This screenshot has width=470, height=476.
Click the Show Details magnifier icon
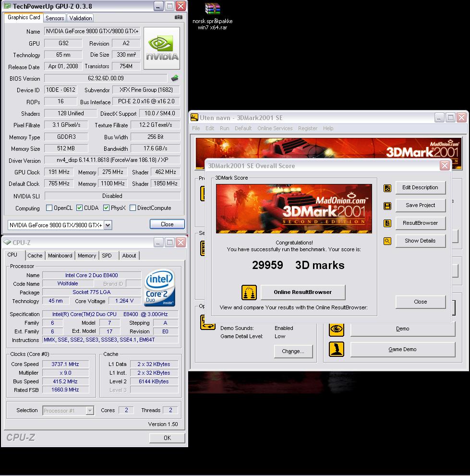pyautogui.click(x=387, y=241)
